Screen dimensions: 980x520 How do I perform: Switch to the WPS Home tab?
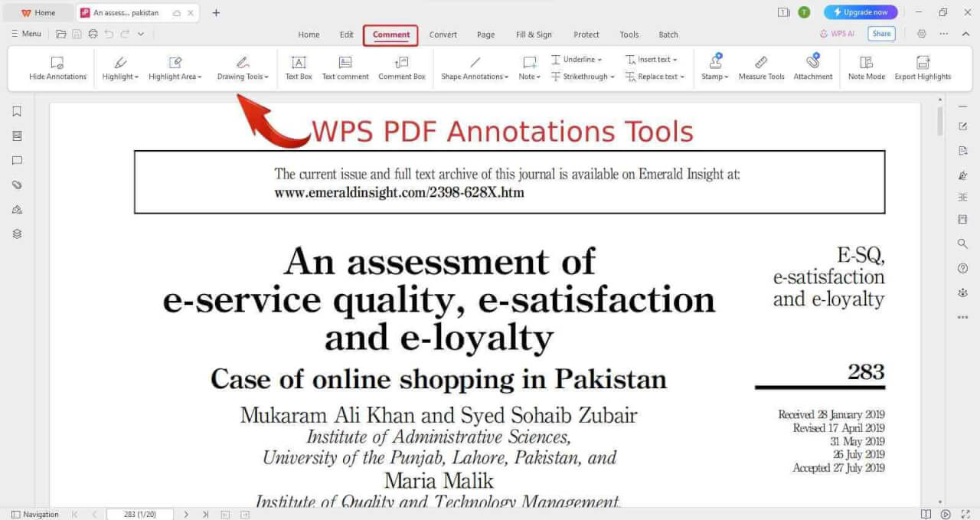(38, 12)
